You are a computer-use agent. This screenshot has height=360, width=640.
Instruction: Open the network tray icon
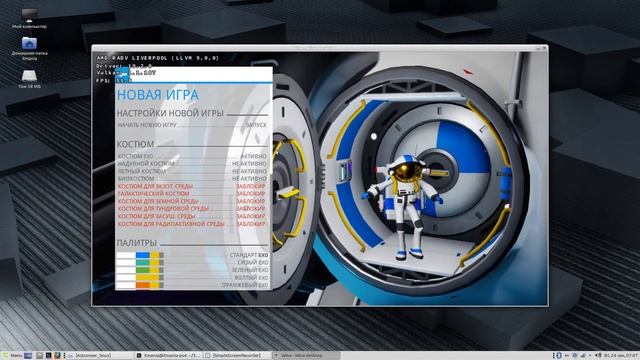(x=583, y=356)
